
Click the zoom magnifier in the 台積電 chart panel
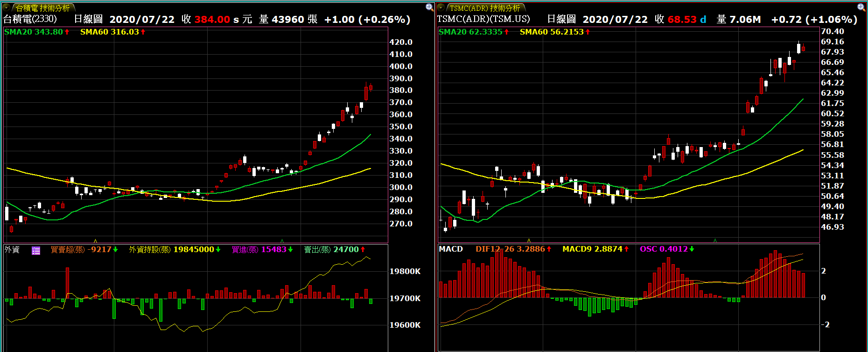(429, 7)
